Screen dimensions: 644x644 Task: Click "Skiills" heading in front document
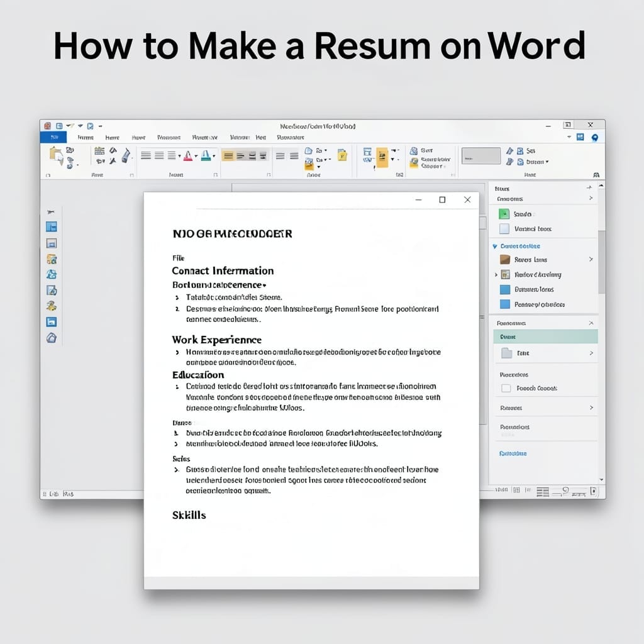point(189,515)
